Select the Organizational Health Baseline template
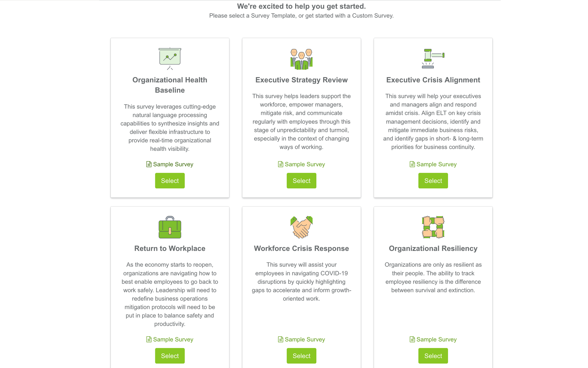 click(170, 180)
